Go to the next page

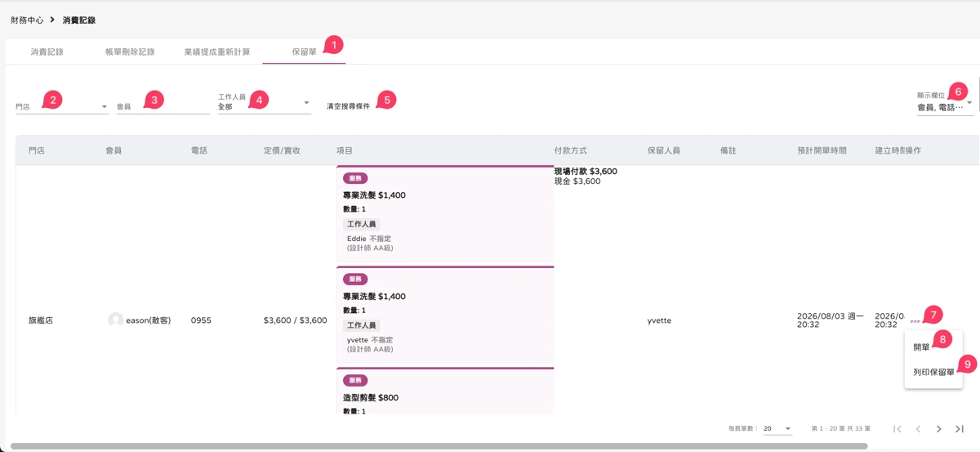[x=939, y=428]
